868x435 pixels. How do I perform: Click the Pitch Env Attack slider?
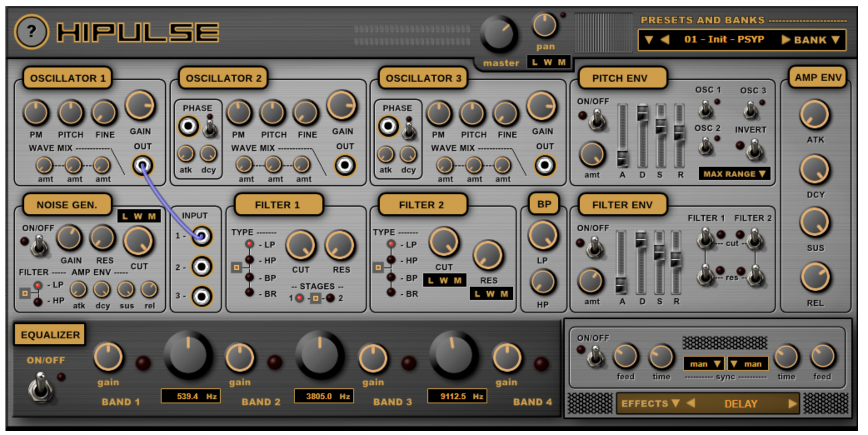tap(622, 135)
